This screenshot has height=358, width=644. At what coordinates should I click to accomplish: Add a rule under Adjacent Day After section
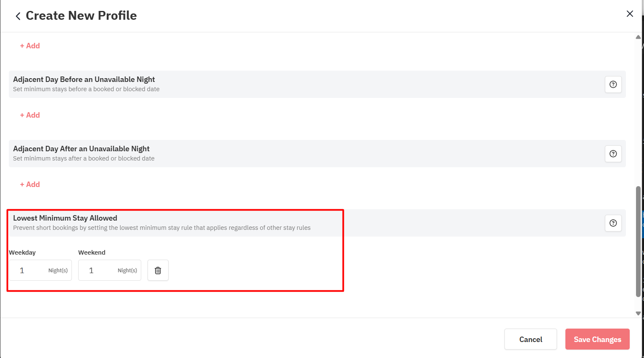coord(30,184)
